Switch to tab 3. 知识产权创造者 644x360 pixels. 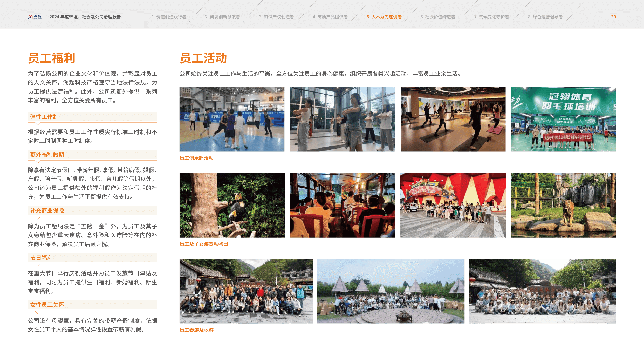pyautogui.click(x=276, y=17)
